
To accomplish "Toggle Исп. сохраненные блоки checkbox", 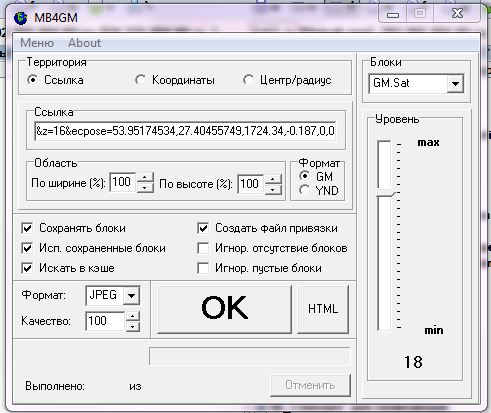I will (x=27, y=248).
